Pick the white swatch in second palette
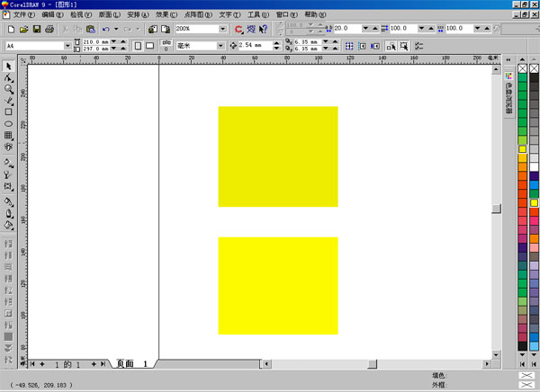Viewport: 540px width, 392px height. [x=534, y=167]
